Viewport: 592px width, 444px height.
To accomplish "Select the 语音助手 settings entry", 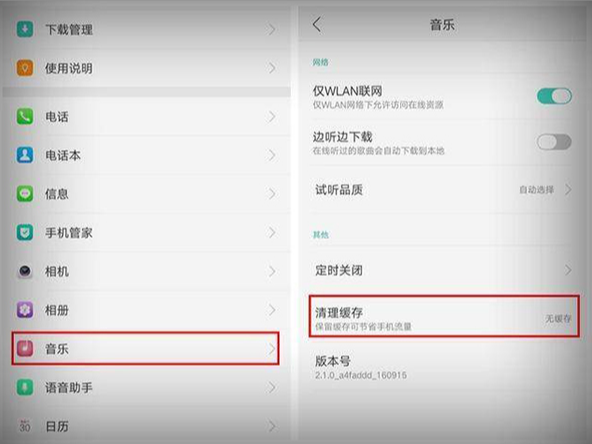I will [146, 388].
